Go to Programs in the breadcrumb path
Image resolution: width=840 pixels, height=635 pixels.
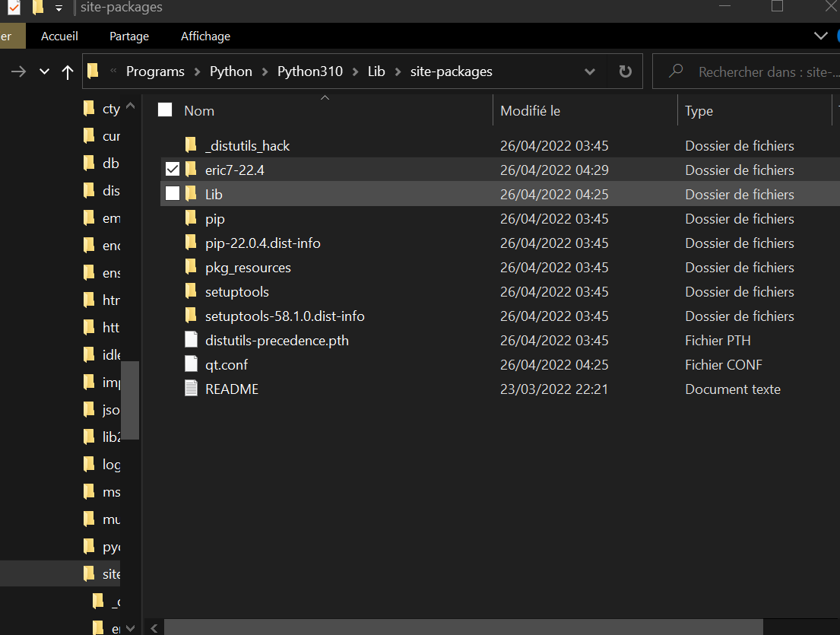point(155,71)
